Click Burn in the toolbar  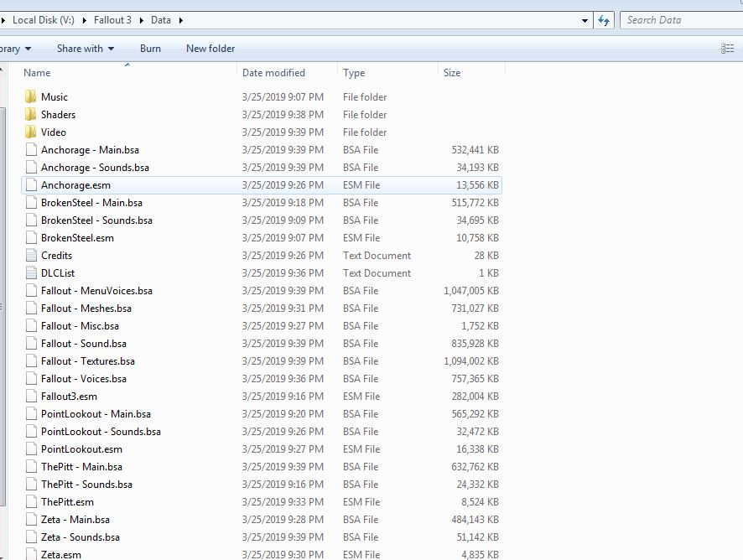[150, 49]
